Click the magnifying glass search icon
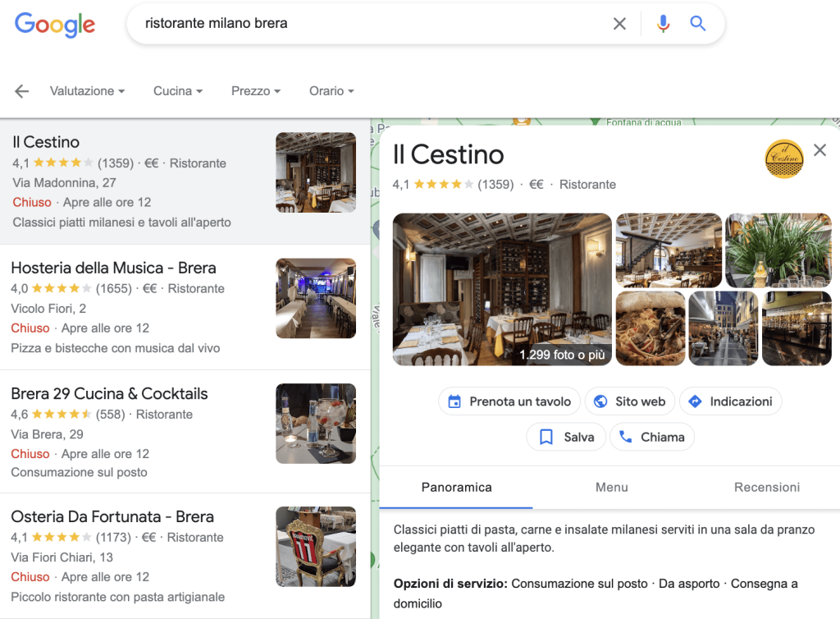 point(698,24)
